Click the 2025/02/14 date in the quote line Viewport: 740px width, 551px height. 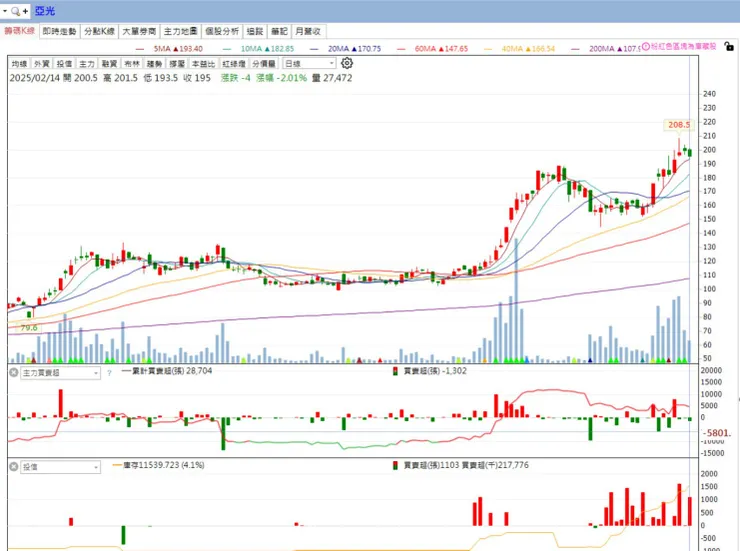pyautogui.click(x=34, y=78)
